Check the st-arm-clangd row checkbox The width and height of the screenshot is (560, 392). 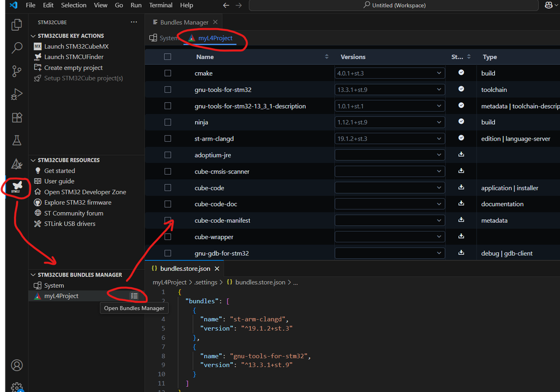168,138
